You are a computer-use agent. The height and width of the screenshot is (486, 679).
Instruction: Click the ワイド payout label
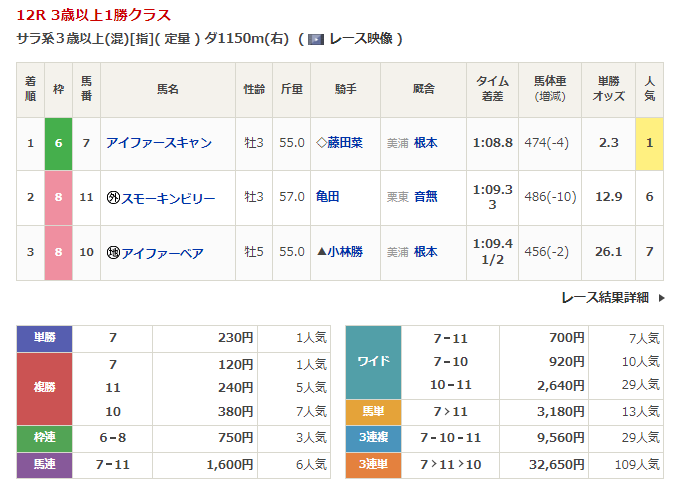[x=372, y=362]
